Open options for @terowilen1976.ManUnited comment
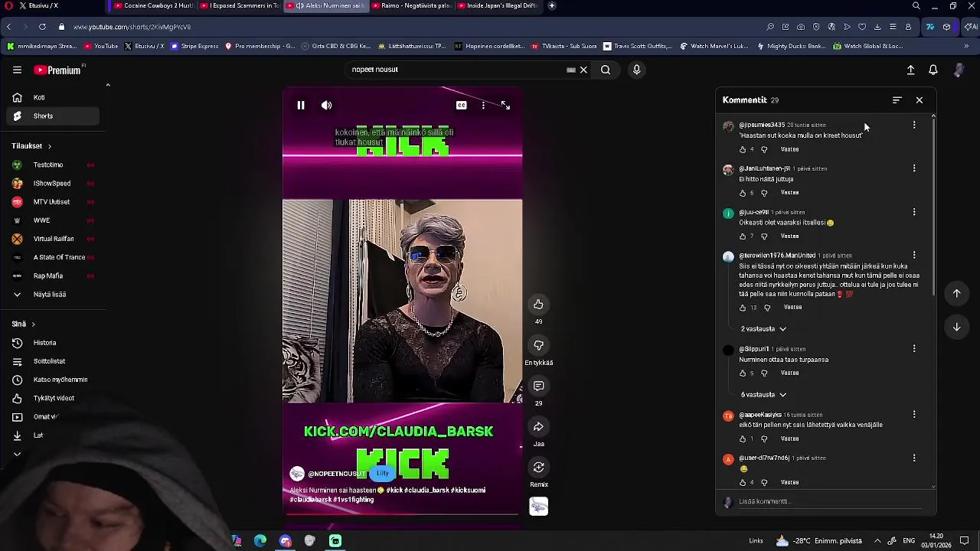 click(x=913, y=256)
